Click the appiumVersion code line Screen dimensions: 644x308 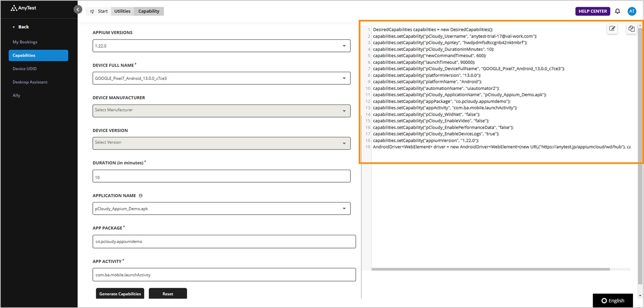point(426,140)
